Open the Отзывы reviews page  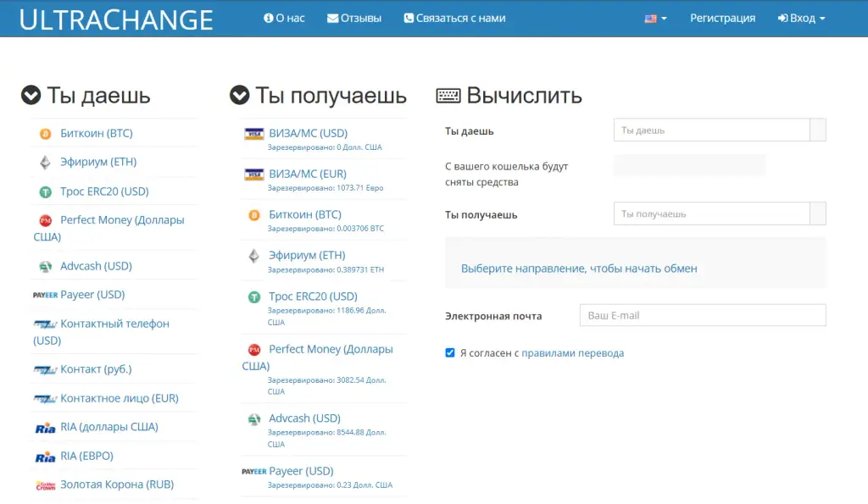(x=354, y=19)
